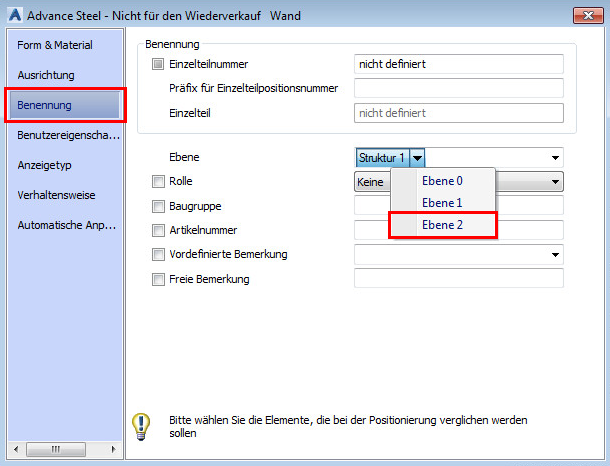Select Ebene 2 from the dropdown list
The width and height of the screenshot is (610, 466).
click(443, 225)
